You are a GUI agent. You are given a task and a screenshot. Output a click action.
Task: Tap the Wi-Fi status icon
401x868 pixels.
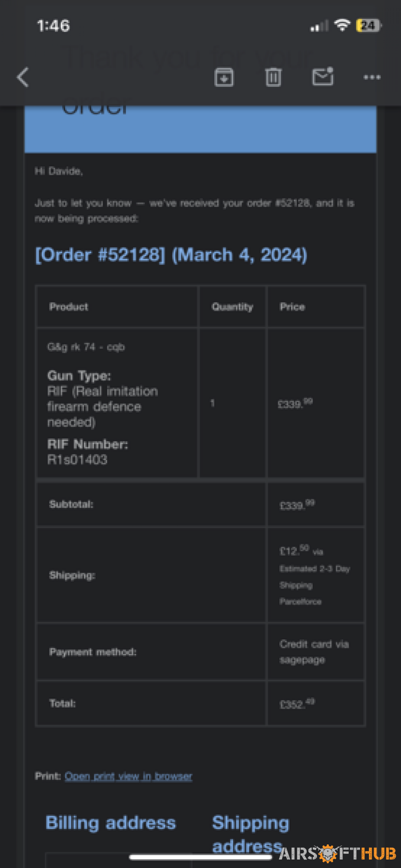(x=342, y=25)
